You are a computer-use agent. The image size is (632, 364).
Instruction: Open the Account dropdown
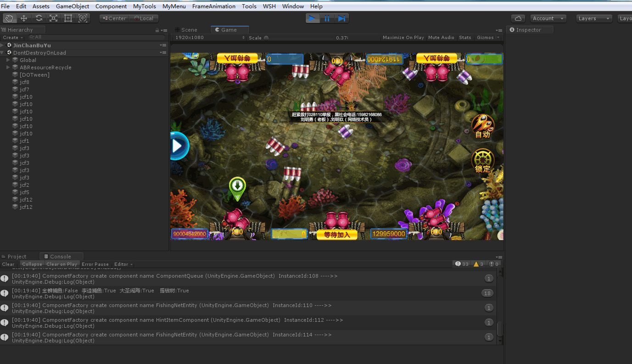pos(548,18)
